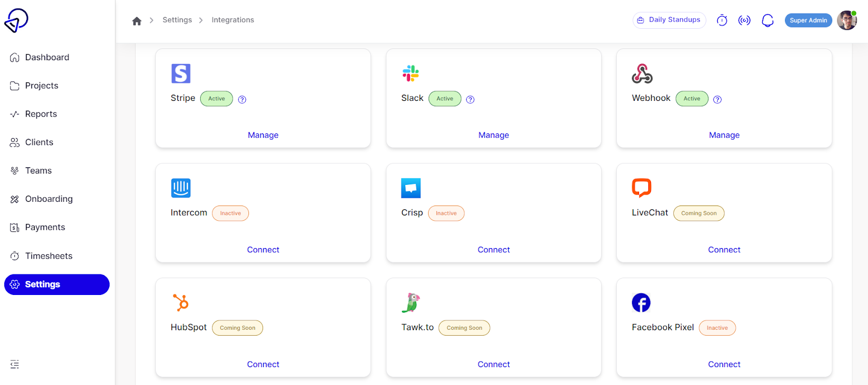
Task: Click the Stripe logo icon
Action: pos(181,73)
